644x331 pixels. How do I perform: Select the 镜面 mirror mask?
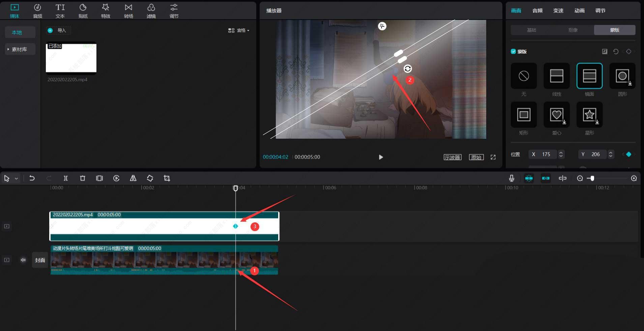589,76
